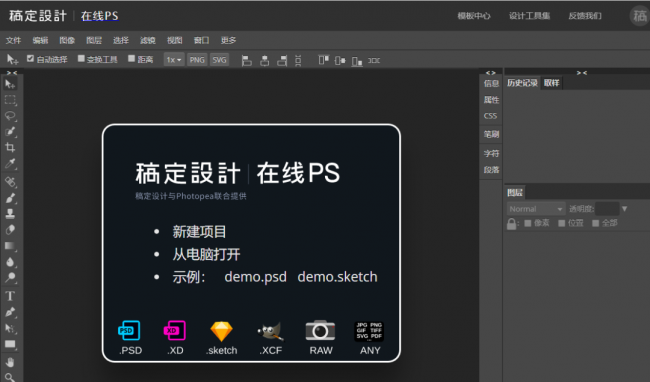Click the distribute horizontally icon
Viewport: 650px width, 382px height.
click(374, 60)
